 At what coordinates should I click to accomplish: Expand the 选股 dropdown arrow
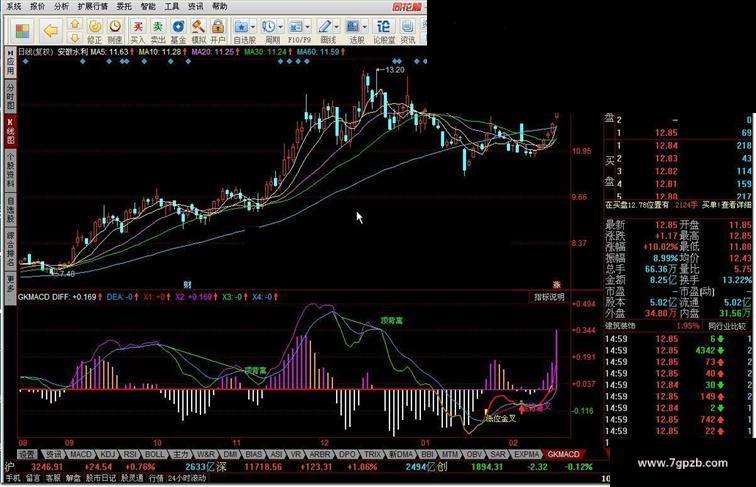pos(365,27)
